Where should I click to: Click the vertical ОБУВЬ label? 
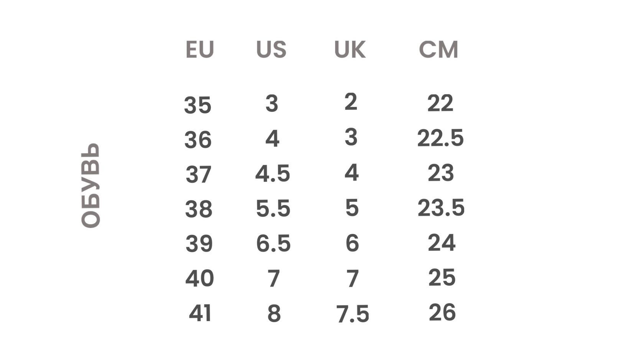coord(91,185)
